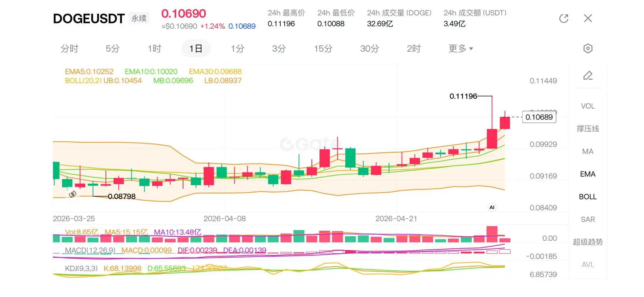This screenshot has width=644, height=297.
Task: Click the 24h high value 0.11196
Action: tap(281, 24)
